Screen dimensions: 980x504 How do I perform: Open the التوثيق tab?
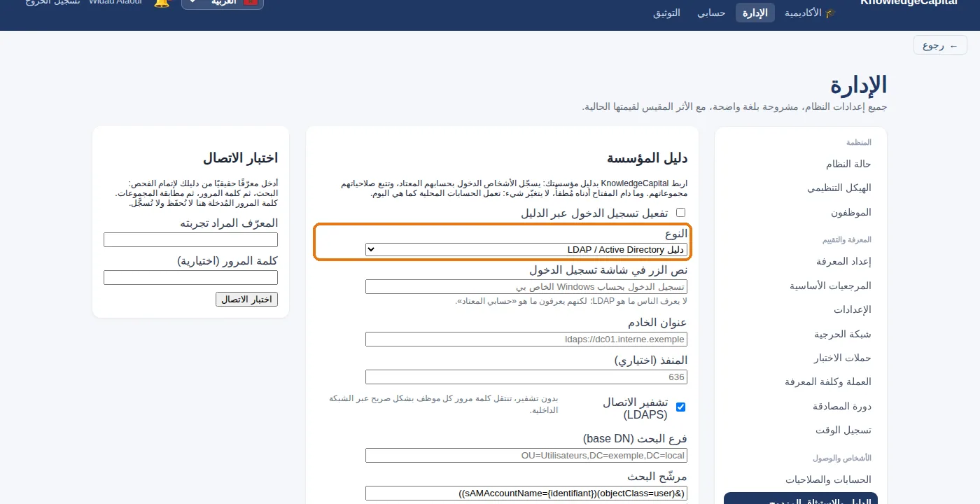666,13
